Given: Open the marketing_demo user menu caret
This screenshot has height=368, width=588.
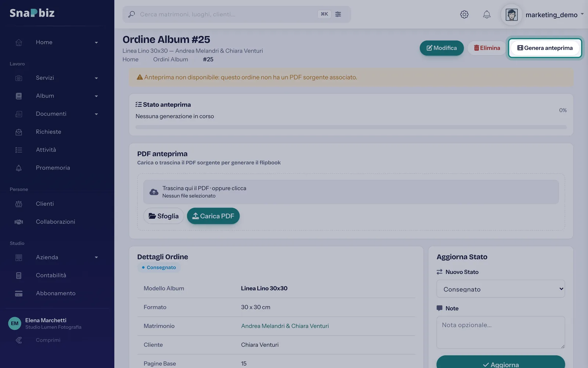Looking at the screenshot, I should (582, 14).
